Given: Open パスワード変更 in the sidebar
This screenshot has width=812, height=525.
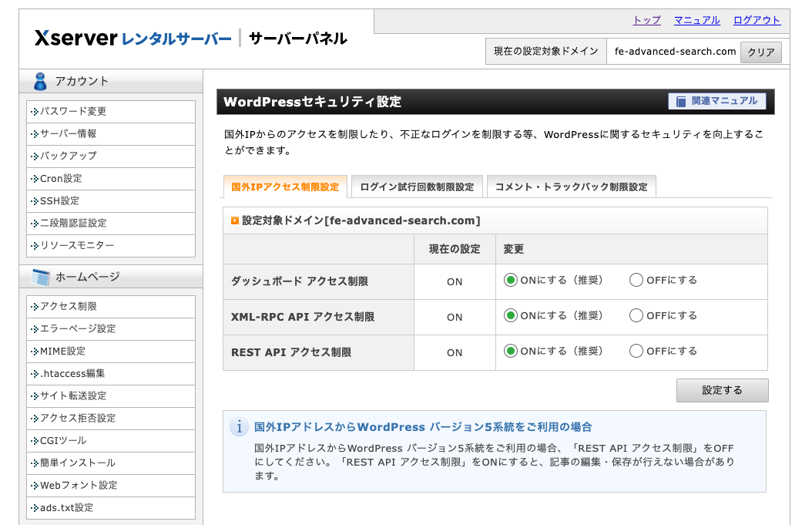Looking at the screenshot, I should pos(111,112).
